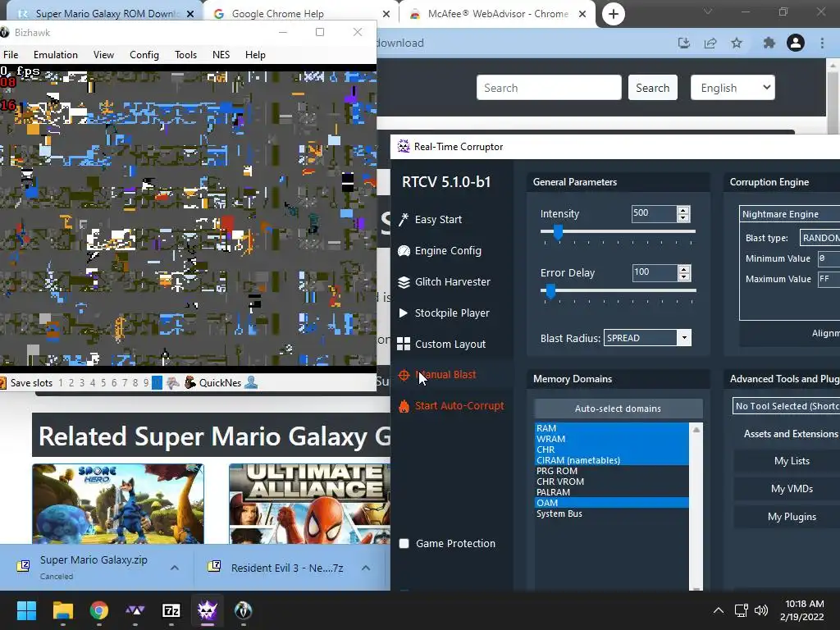Adjust the Intensity slider

(558, 231)
